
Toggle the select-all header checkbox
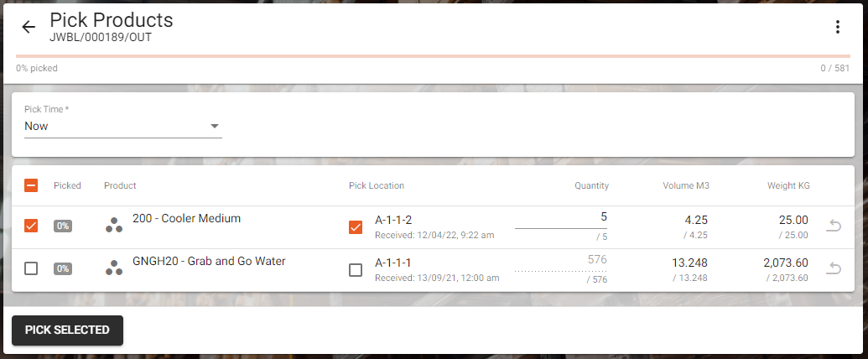[x=31, y=185]
